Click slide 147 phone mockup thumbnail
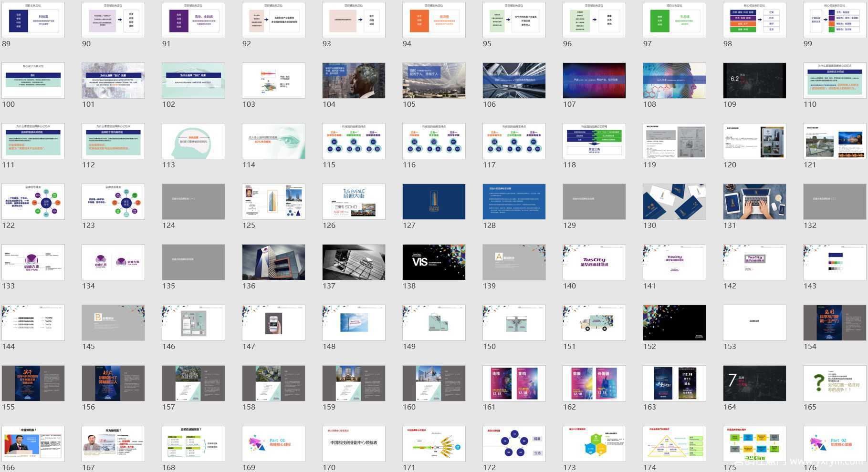868x472 pixels. coord(273,323)
